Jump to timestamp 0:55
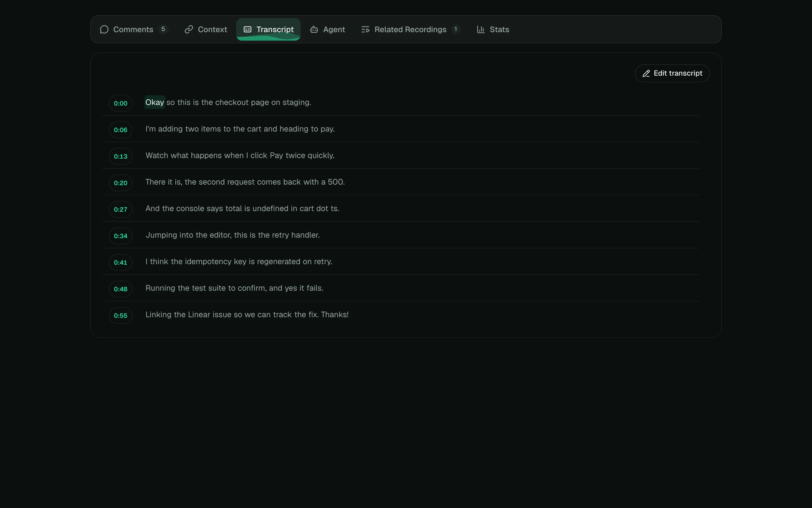 pos(120,316)
